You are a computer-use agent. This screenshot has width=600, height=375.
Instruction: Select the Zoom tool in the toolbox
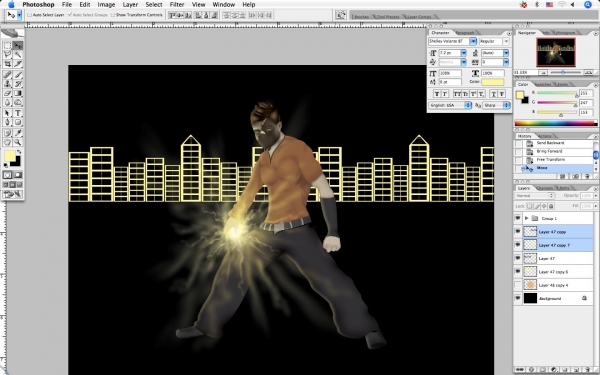click(18, 142)
